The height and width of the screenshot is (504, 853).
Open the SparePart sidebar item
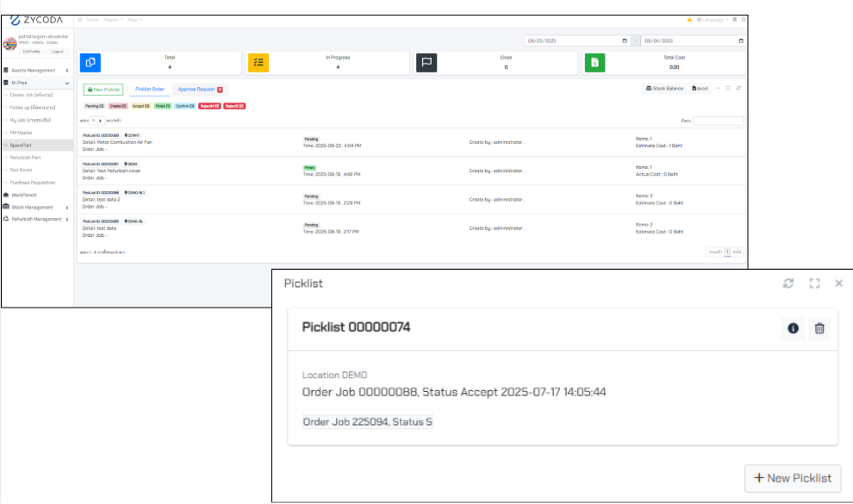(x=22, y=146)
